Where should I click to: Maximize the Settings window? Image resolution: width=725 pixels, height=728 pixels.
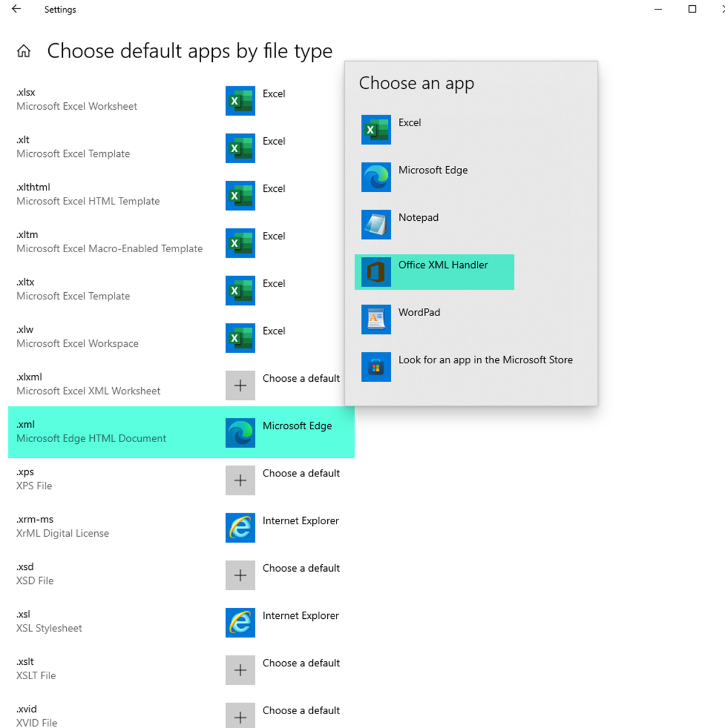click(692, 9)
